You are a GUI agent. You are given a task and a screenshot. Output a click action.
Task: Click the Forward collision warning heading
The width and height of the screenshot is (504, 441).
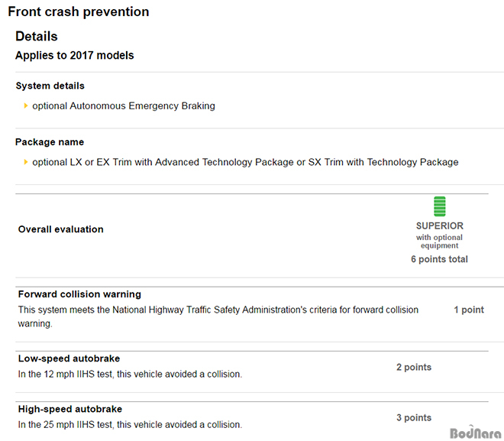79,294
